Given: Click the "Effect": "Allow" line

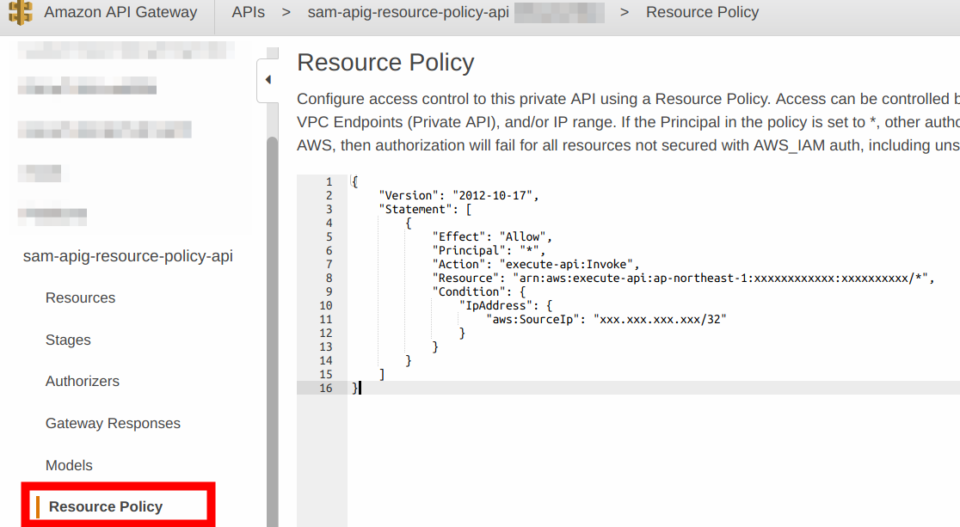Looking at the screenshot, I should click(x=492, y=237).
